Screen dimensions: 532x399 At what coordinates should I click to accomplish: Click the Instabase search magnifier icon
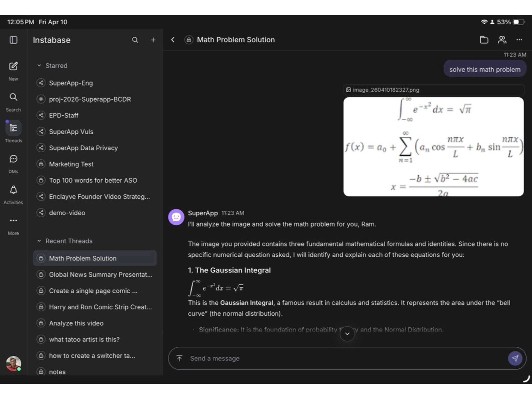pos(135,40)
